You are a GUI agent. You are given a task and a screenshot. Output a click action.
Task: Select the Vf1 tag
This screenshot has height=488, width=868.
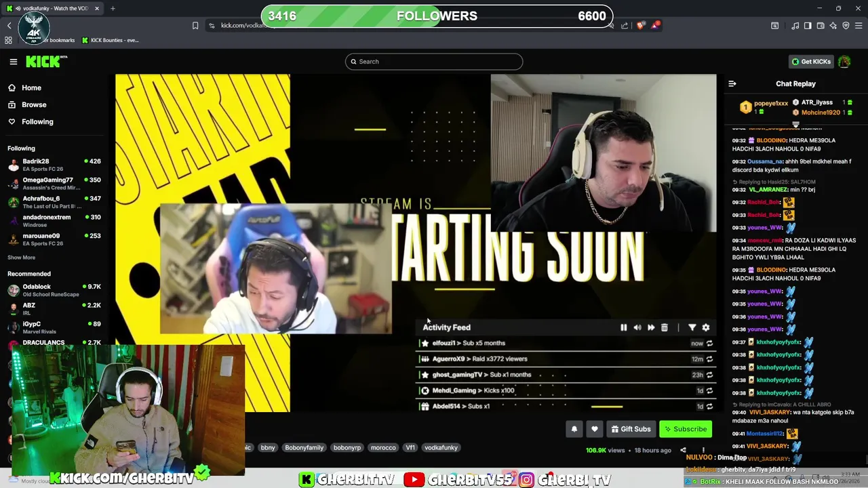tap(410, 448)
